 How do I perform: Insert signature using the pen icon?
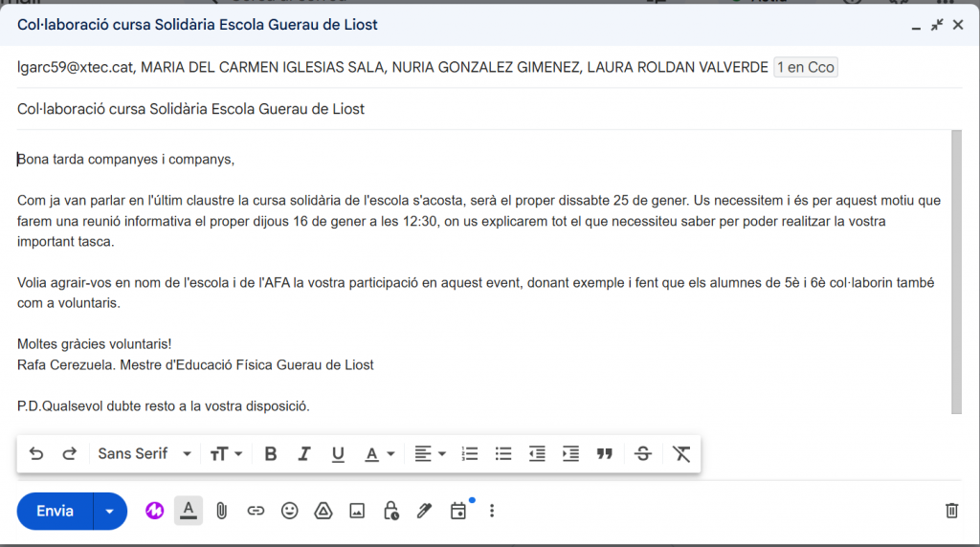pyautogui.click(x=424, y=511)
